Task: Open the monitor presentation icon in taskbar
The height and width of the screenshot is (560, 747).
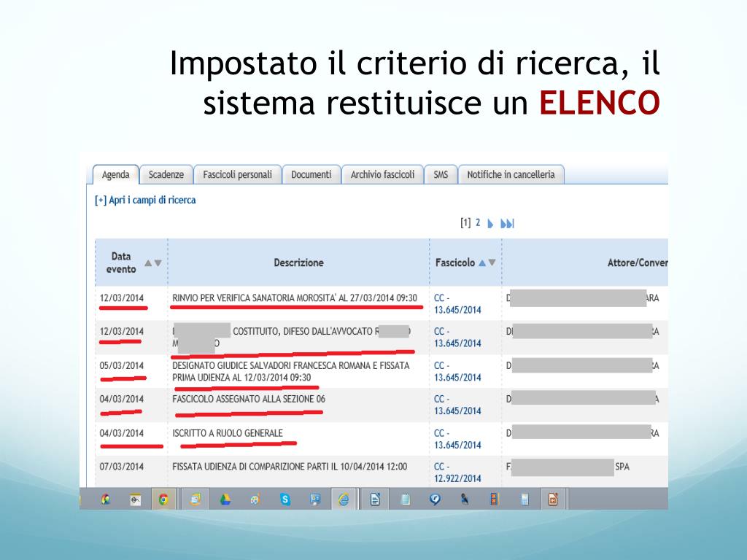Action: tap(315, 499)
